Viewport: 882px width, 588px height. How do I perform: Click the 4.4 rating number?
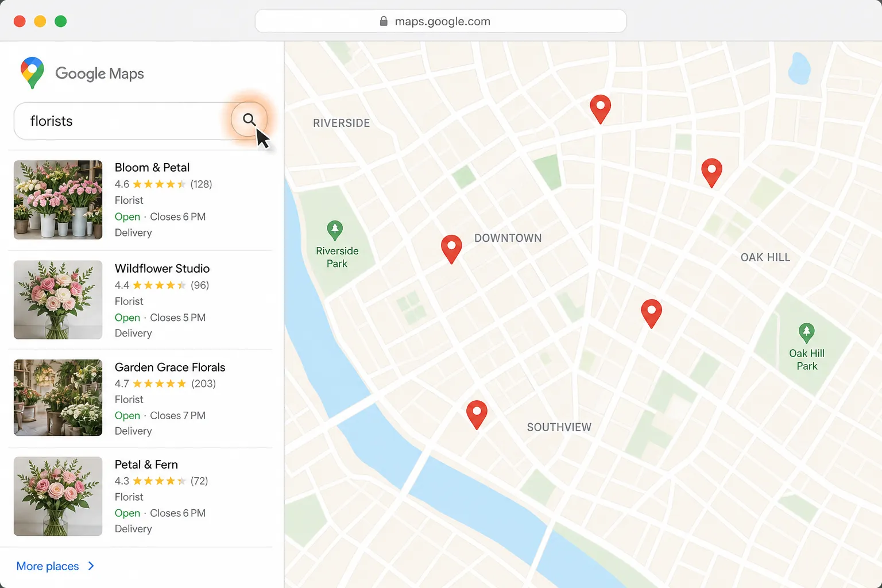pos(122,285)
